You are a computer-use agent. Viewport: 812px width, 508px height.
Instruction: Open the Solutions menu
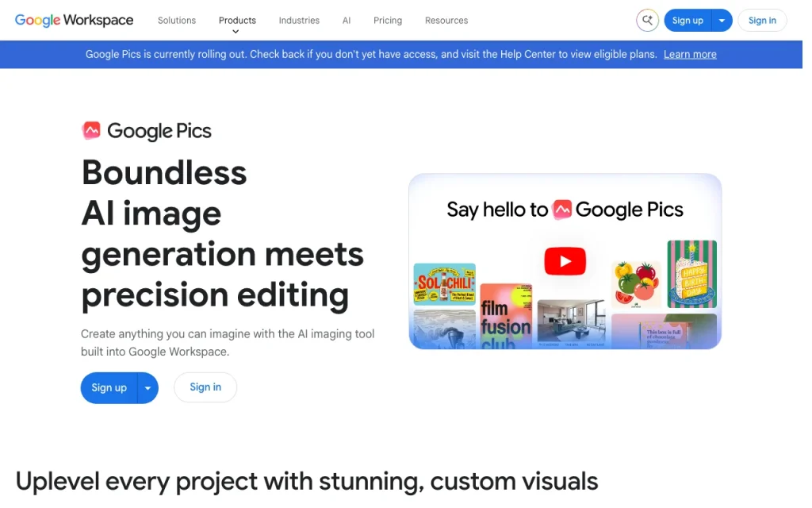point(177,20)
